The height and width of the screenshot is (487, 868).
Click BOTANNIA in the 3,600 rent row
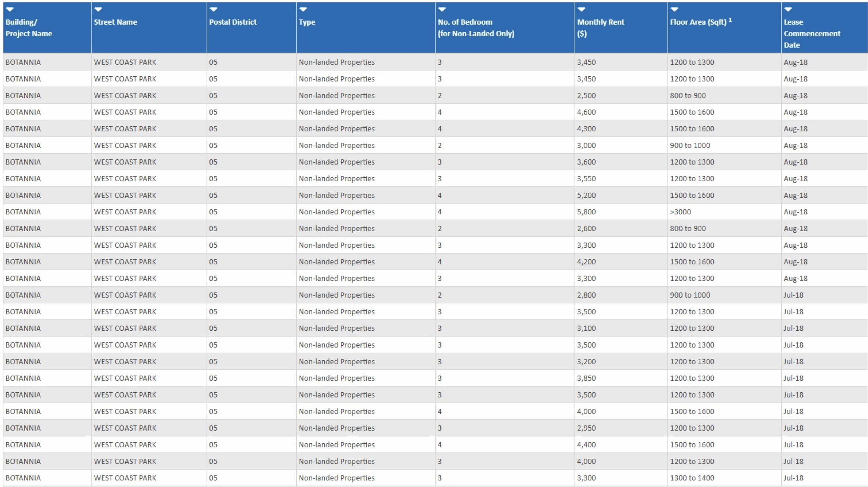pyautogui.click(x=23, y=162)
